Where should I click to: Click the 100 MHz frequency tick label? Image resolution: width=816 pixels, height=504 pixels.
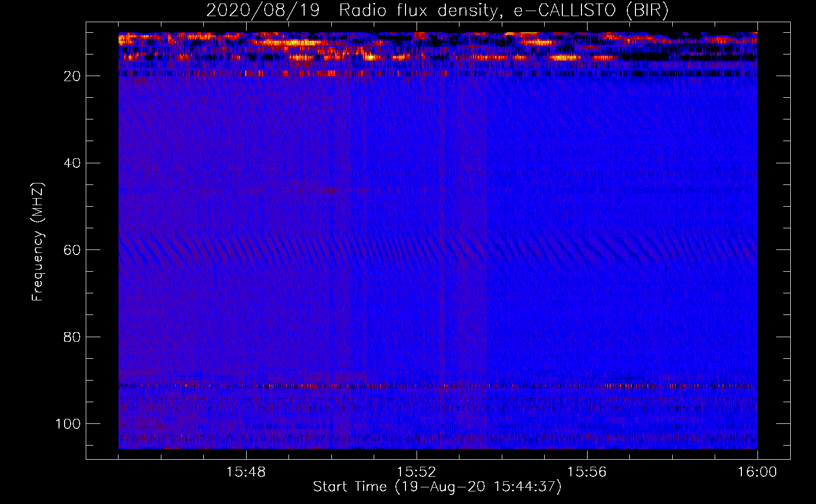pyautogui.click(x=68, y=424)
